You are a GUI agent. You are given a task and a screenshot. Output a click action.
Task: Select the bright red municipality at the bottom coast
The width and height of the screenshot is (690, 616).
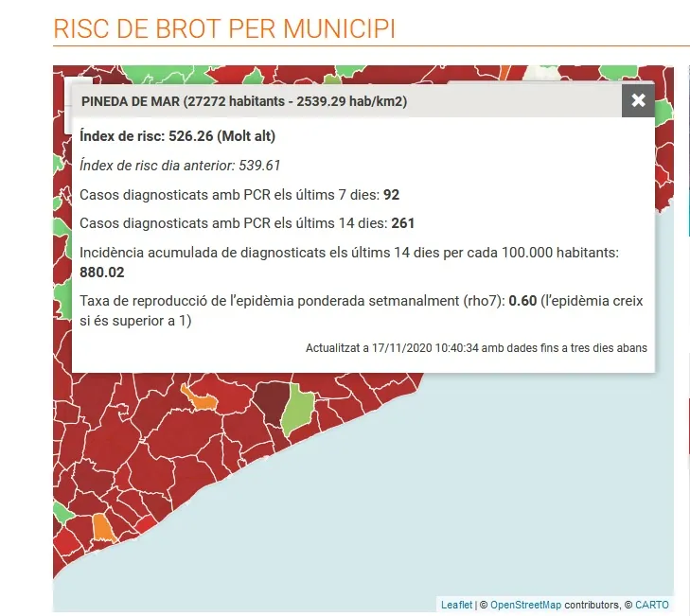coord(145,525)
